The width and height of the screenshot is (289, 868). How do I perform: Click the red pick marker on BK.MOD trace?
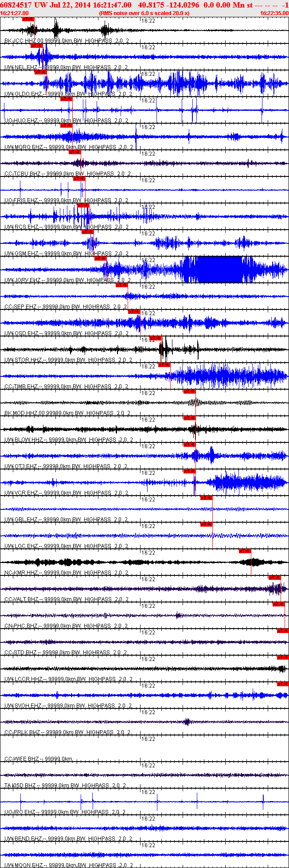(190, 391)
